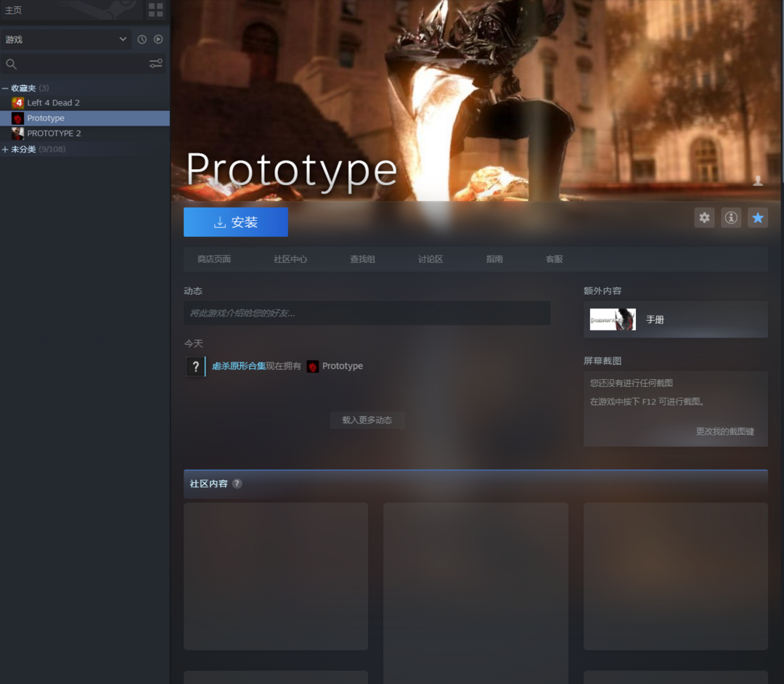Image resolution: width=784 pixels, height=684 pixels.
Task: Expand the 未分类 category
Action: 6,150
